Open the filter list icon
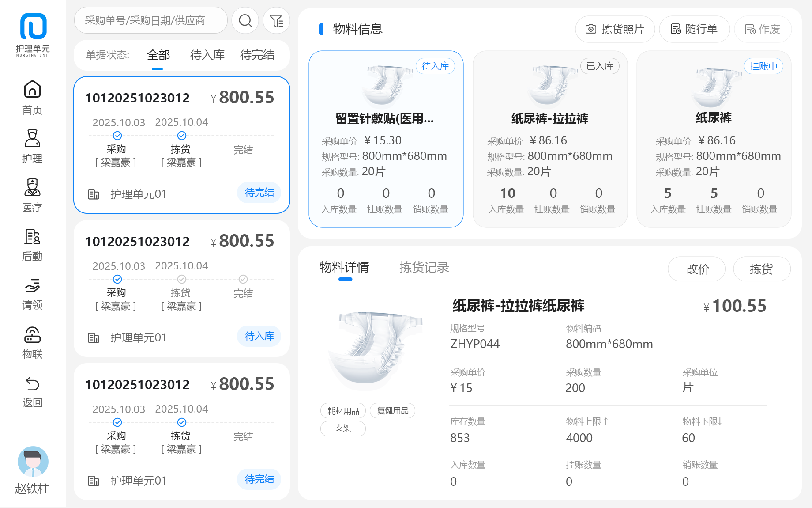Screen dimensions: 812x508 [x=276, y=21]
